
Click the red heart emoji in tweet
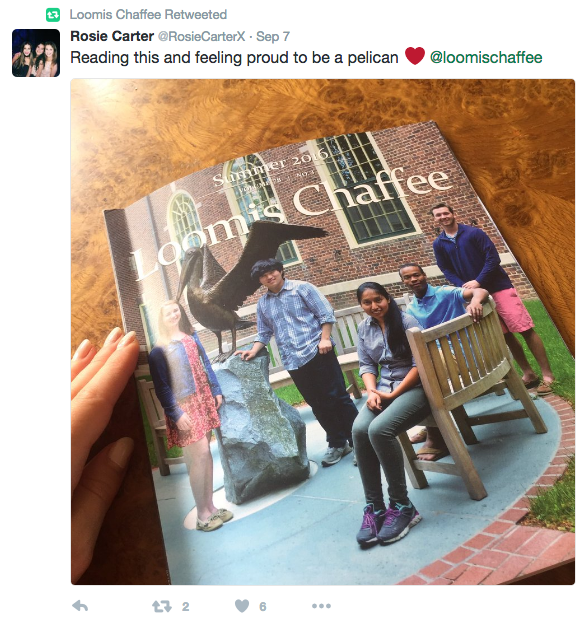coord(415,56)
